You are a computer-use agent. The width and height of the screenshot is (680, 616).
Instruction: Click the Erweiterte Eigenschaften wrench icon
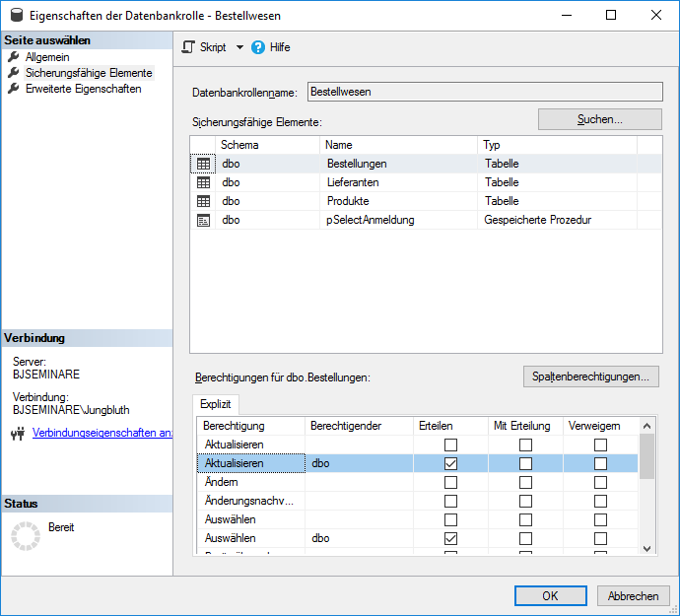point(14,89)
